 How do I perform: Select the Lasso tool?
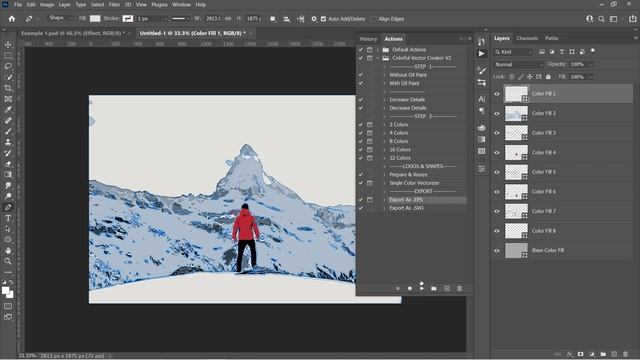[8, 66]
